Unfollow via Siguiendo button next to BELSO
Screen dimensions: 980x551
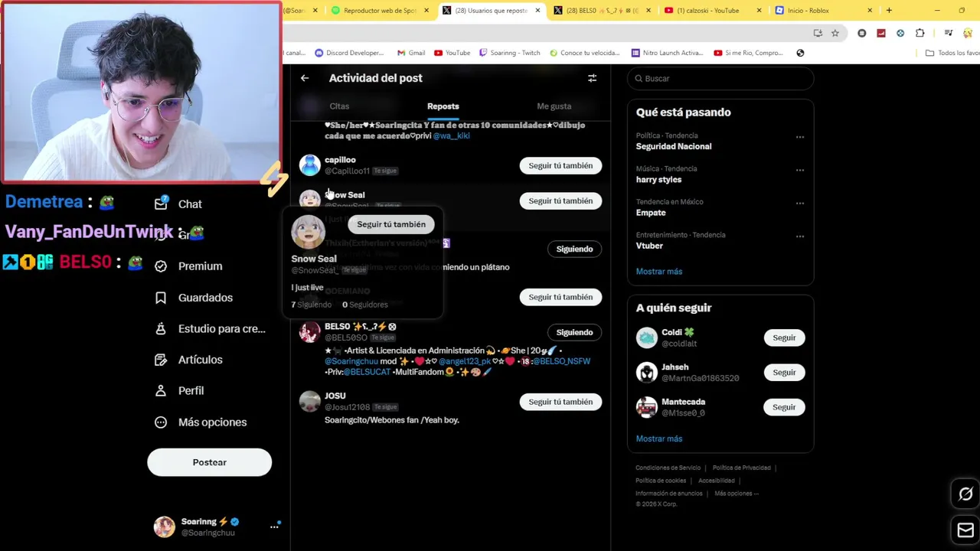click(x=574, y=332)
